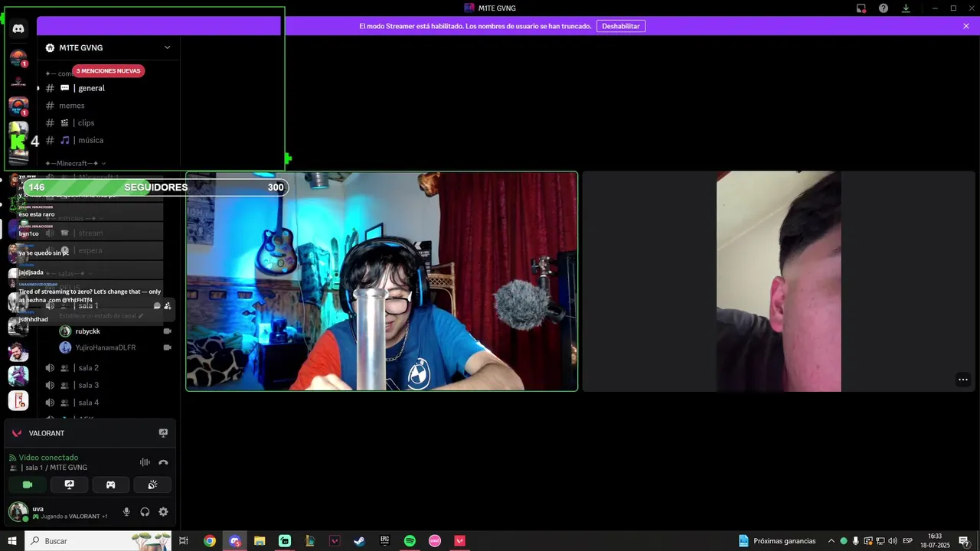Click download icon in Discord title bar
The image size is (980, 551).
(x=906, y=8)
